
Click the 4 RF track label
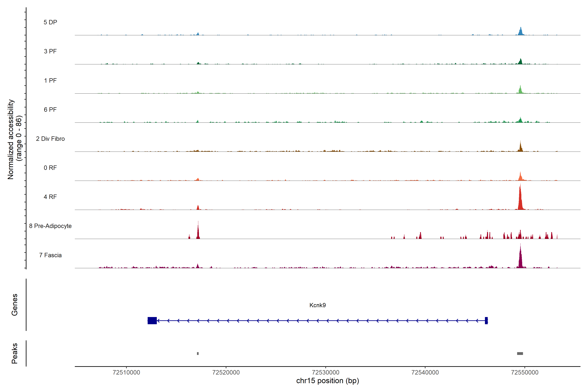pos(50,197)
